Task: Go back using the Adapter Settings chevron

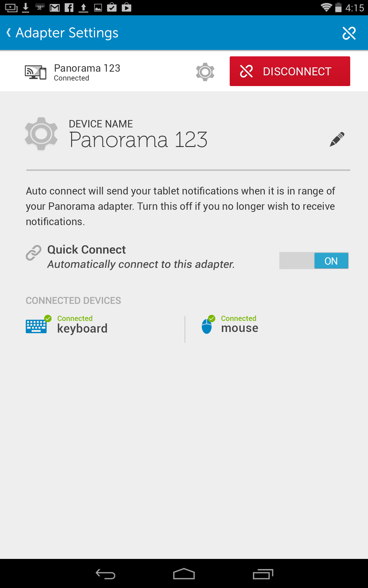Action: coord(9,32)
